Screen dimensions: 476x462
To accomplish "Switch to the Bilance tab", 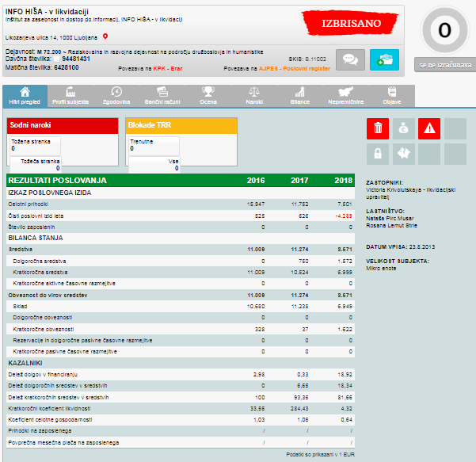I will click(x=300, y=97).
